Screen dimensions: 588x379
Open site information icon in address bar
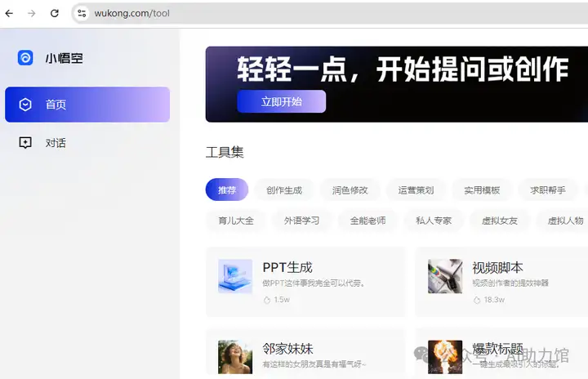coord(82,14)
